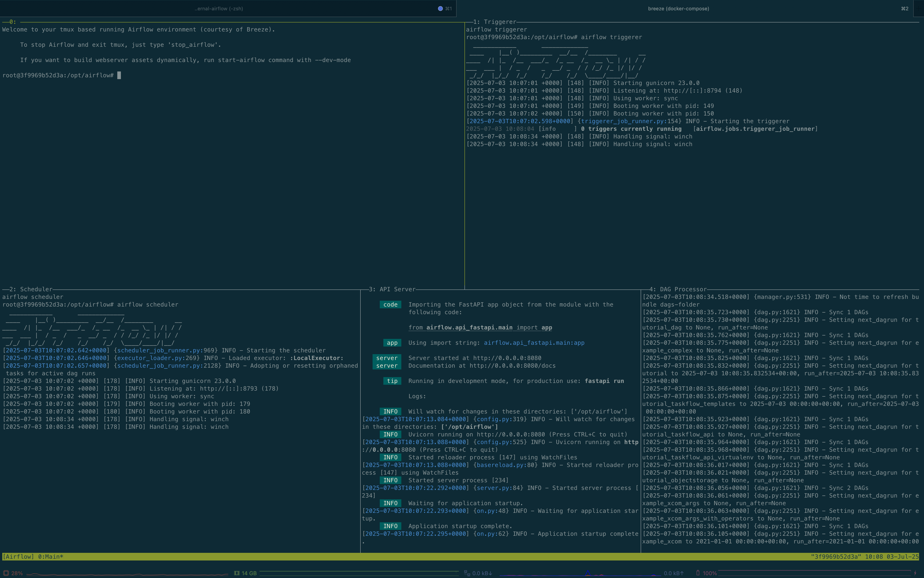
Task: Open the scheduler_job_runner.py:969 source link
Action: tap(166, 350)
